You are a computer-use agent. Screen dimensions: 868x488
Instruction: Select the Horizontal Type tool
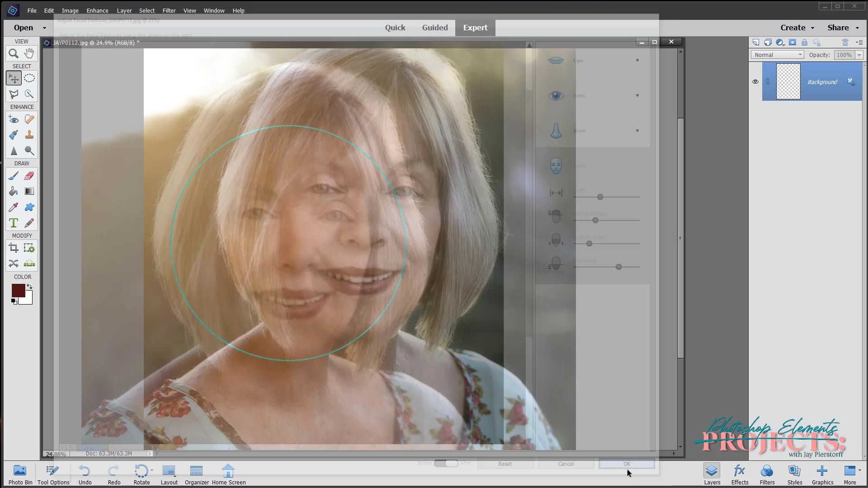coord(13,223)
